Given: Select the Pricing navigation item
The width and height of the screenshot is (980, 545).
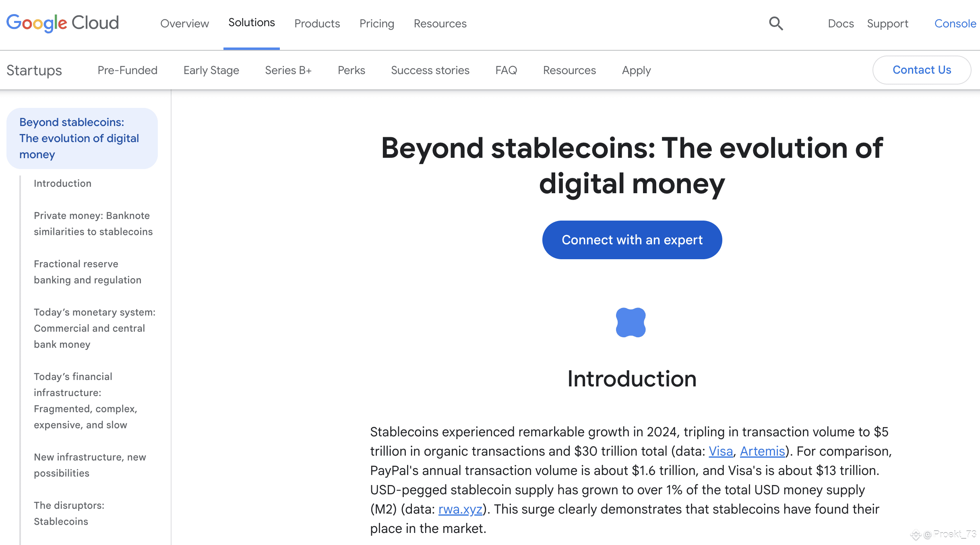Looking at the screenshot, I should coord(377,24).
